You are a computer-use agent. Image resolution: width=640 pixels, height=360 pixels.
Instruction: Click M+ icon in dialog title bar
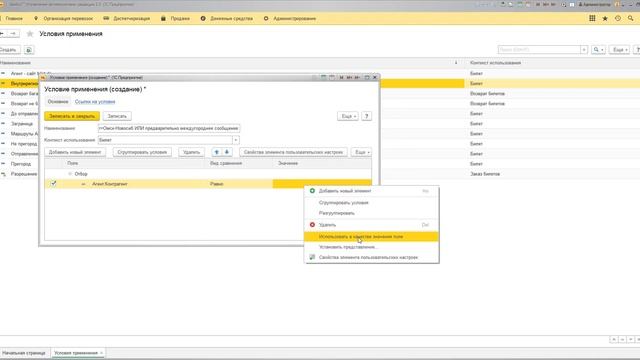click(349, 78)
